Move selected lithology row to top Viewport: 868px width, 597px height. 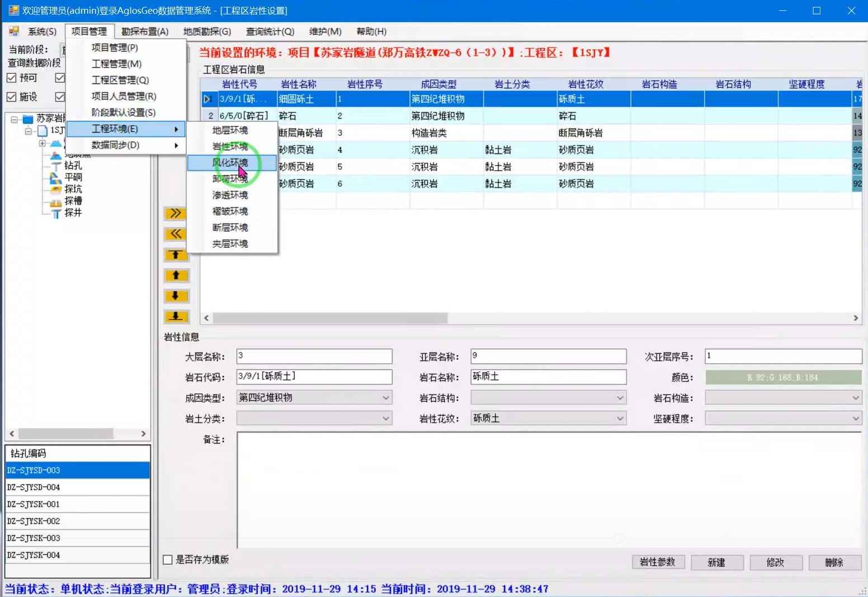pyautogui.click(x=176, y=255)
